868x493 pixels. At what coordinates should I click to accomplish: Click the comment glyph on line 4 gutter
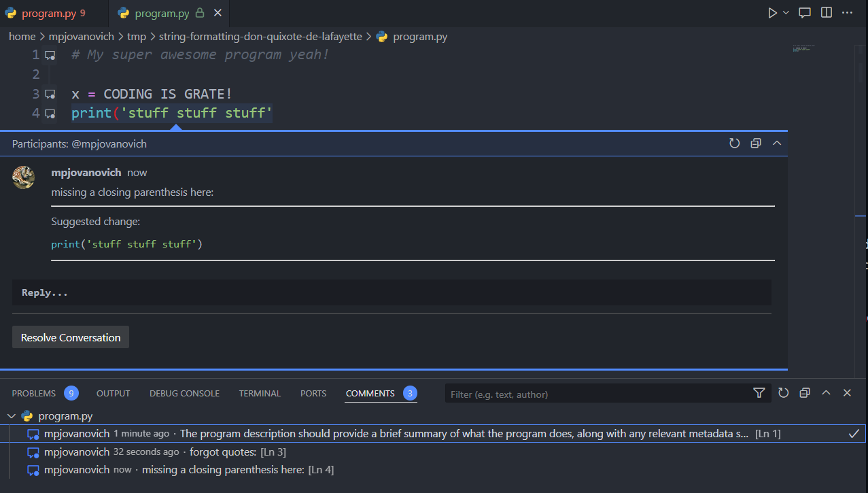point(50,113)
